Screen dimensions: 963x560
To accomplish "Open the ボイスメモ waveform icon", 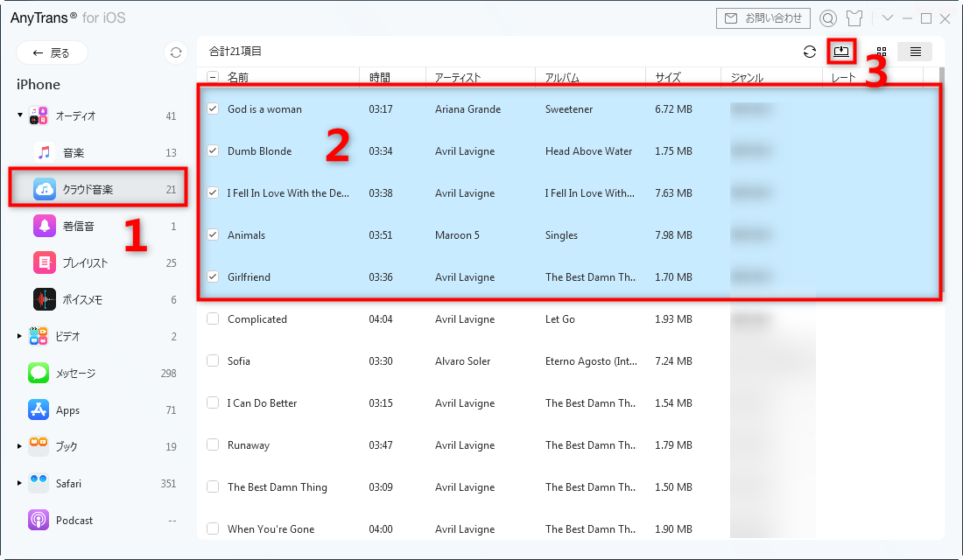I will pos(45,299).
